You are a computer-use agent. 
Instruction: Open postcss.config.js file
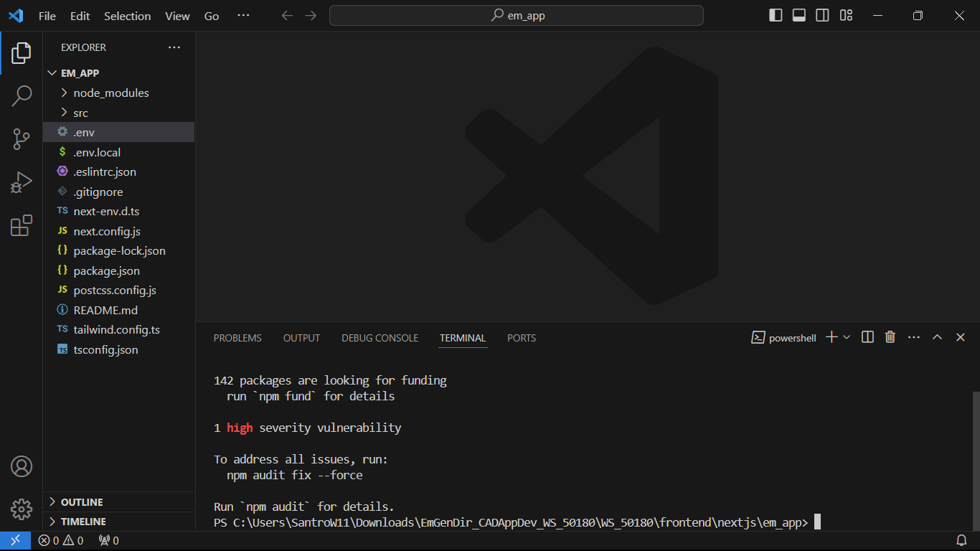pos(118,290)
